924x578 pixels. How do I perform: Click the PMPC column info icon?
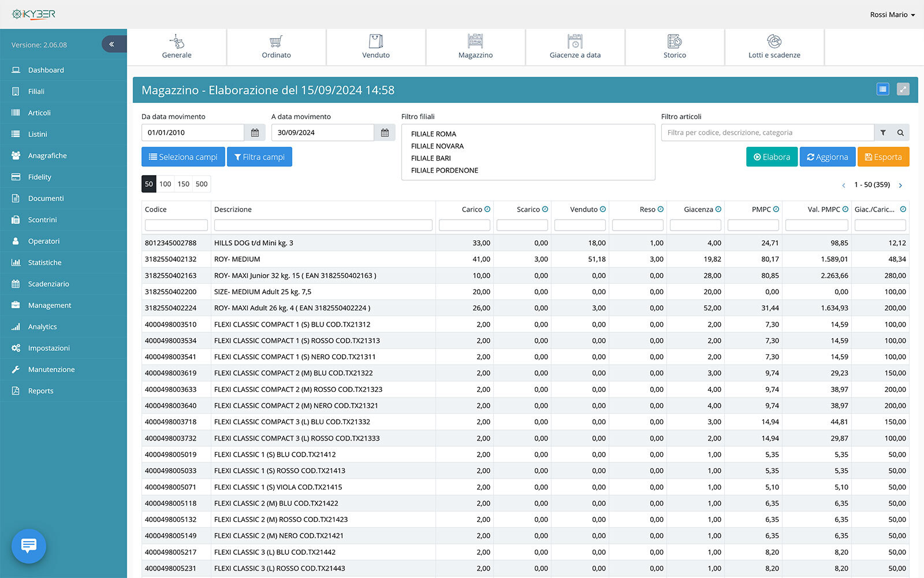[776, 209]
